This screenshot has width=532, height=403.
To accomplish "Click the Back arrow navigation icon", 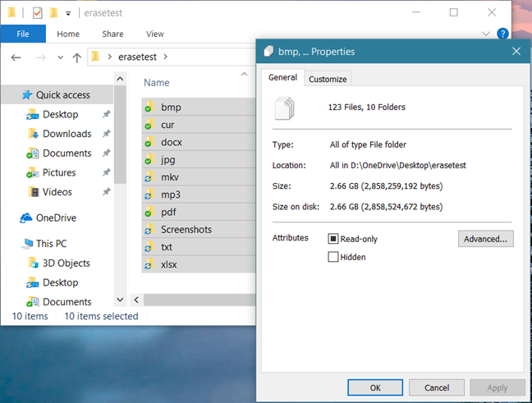I will click(x=16, y=57).
